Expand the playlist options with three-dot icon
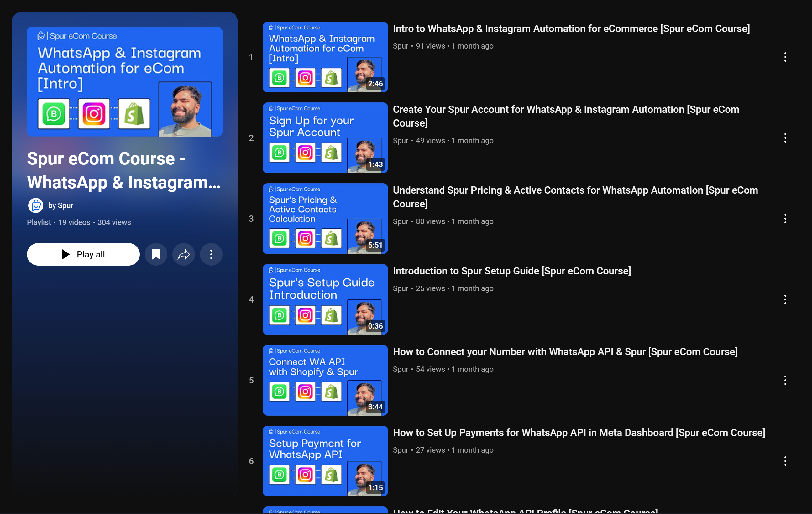Screen dimensions: 812x514 (x=211, y=254)
